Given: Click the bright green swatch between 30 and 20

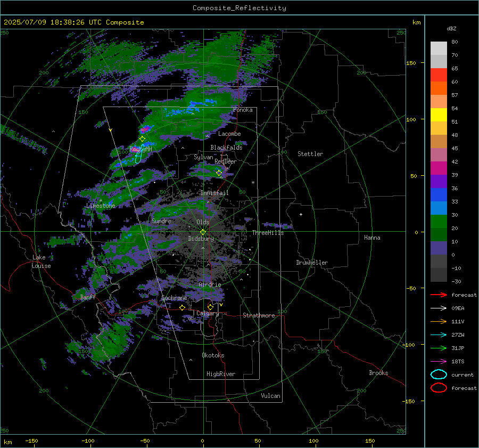Looking at the screenshot, I should point(439,221).
